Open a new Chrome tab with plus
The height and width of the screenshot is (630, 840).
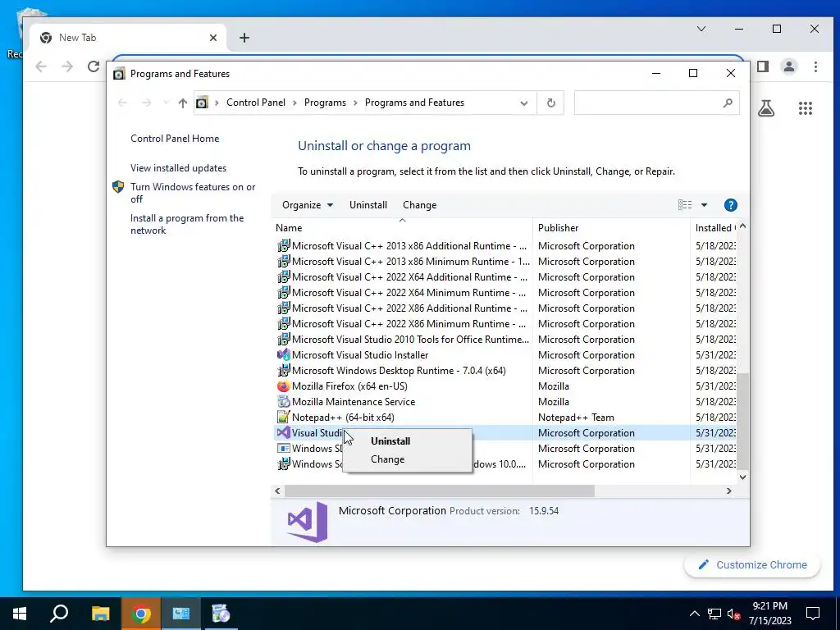(244, 38)
